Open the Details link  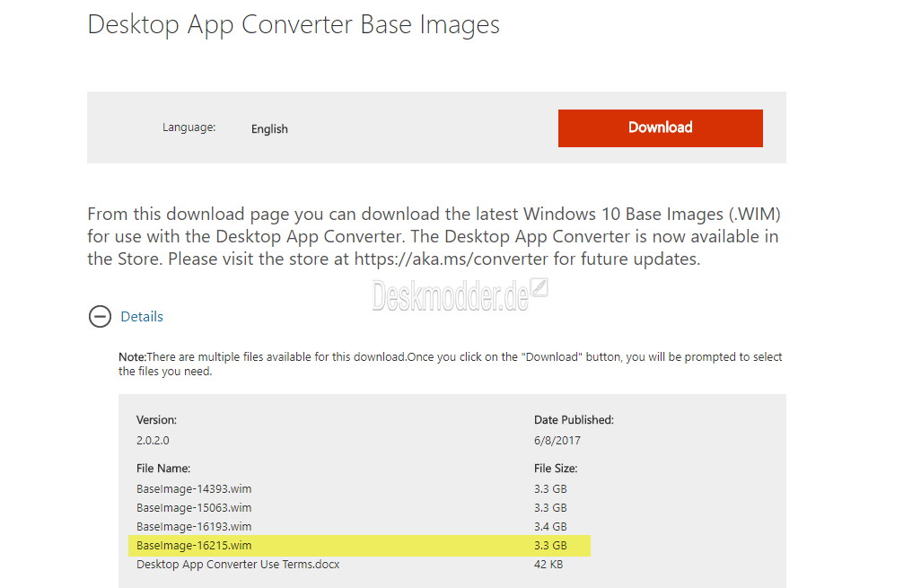pyautogui.click(x=142, y=317)
